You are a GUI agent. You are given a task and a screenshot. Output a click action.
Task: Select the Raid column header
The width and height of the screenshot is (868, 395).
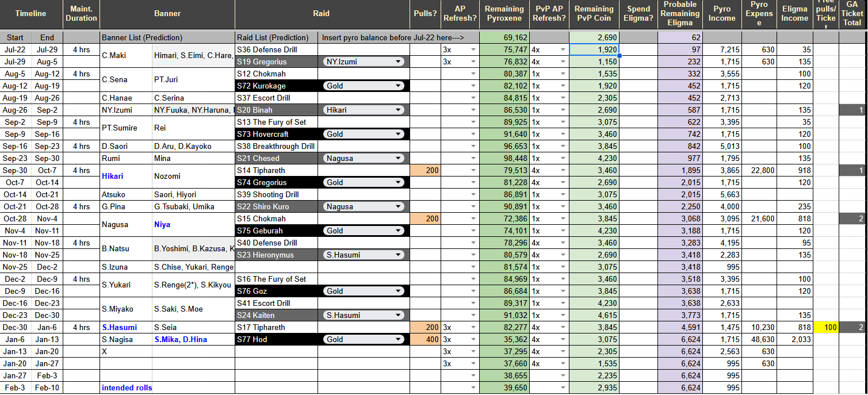(x=322, y=14)
